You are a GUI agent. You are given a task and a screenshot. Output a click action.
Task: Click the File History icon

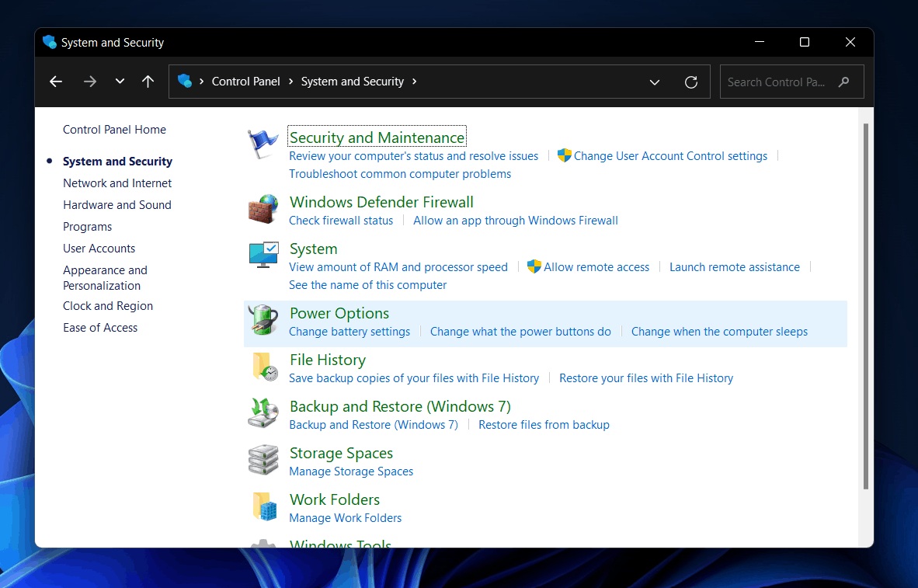(x=263, y=367)
